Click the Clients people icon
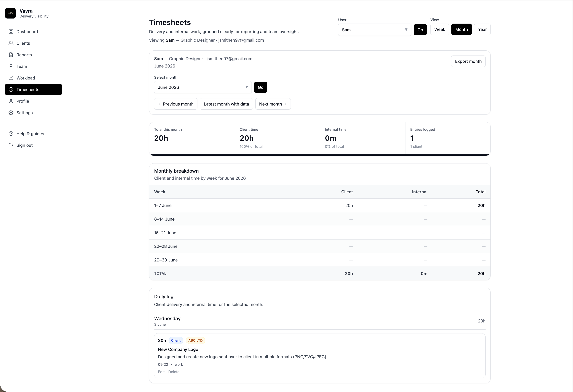Viewport: 573px width, 392px height. tap(11, 43)
